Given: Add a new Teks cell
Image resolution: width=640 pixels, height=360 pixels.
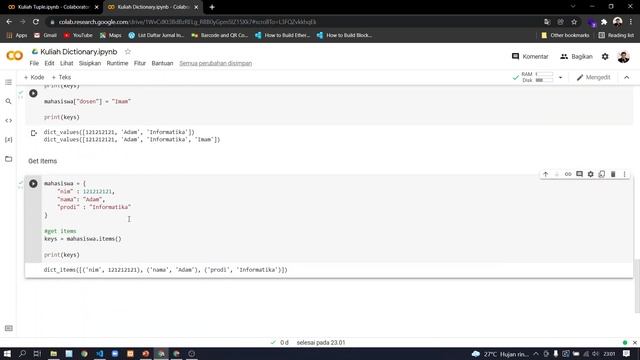Looking at the screenshot, I should pyautogui.click(x=61, y=77).
